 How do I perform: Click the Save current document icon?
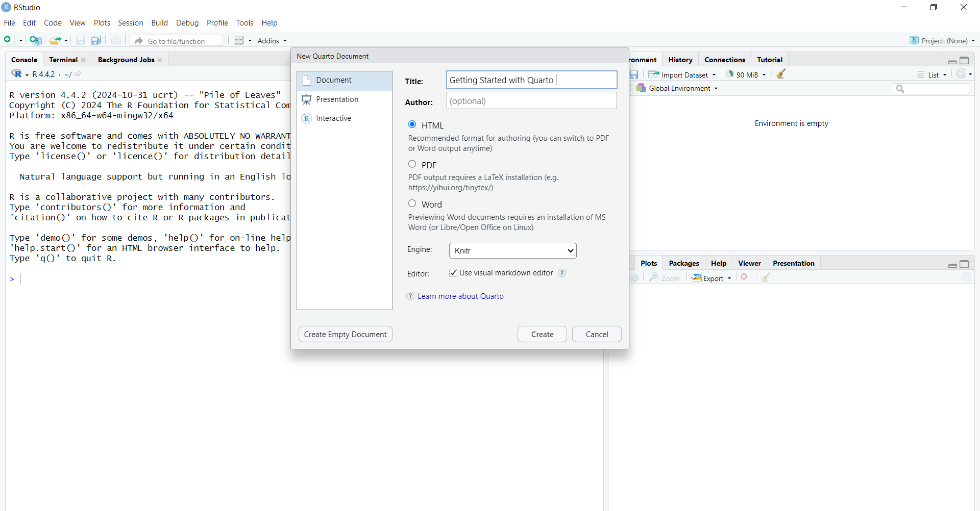point(80,41)
